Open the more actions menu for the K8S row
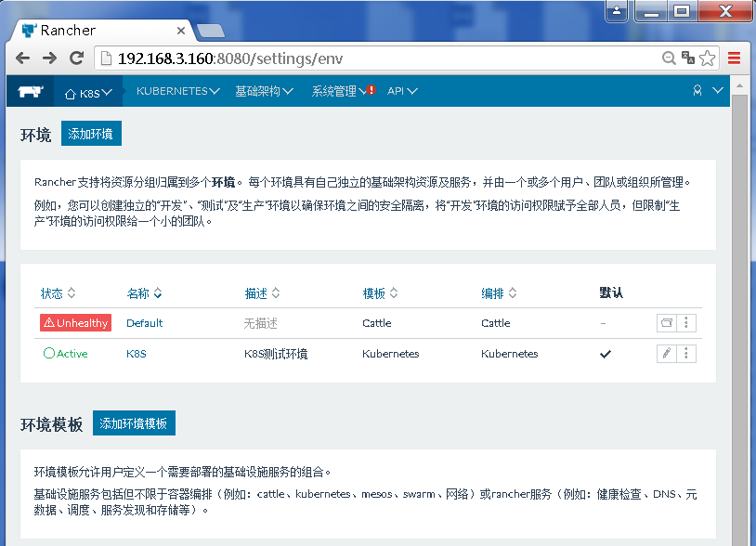This screenshot has width=756, height=546. 686,354
